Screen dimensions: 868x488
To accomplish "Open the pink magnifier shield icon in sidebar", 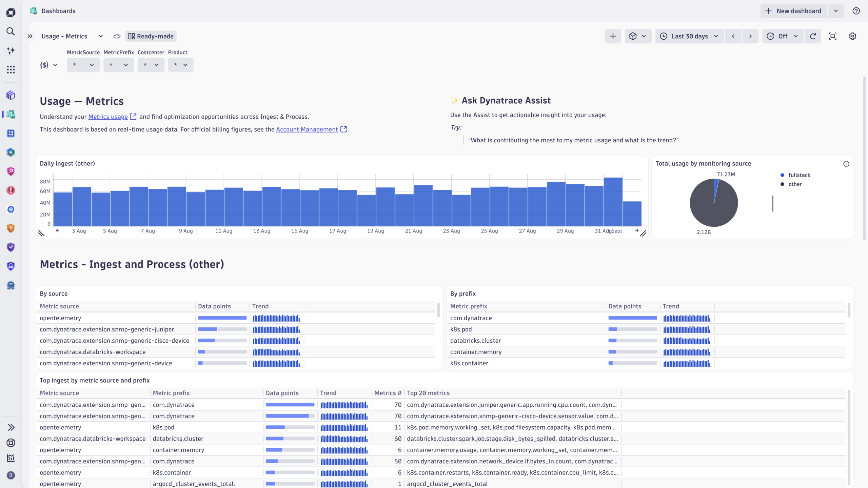I will pos(11,171).
